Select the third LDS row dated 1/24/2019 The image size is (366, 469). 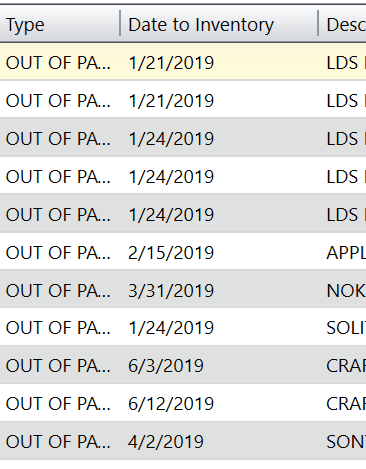tap(183, 214)
